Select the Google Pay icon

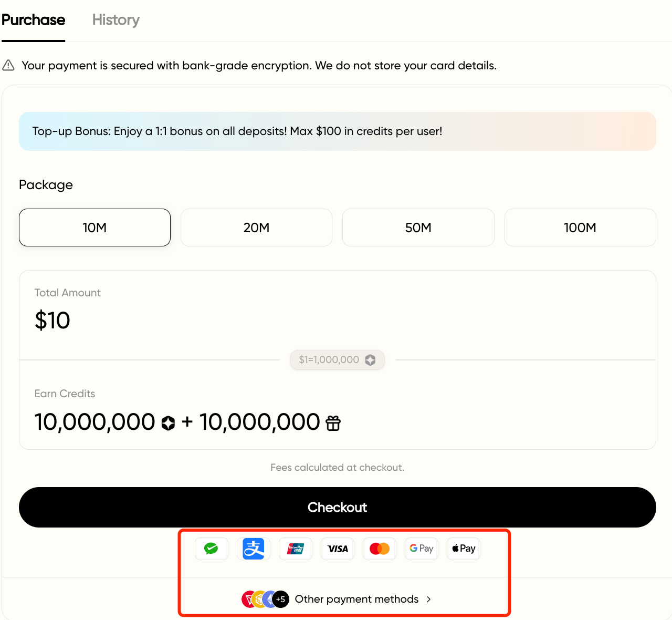pos(422,549)
